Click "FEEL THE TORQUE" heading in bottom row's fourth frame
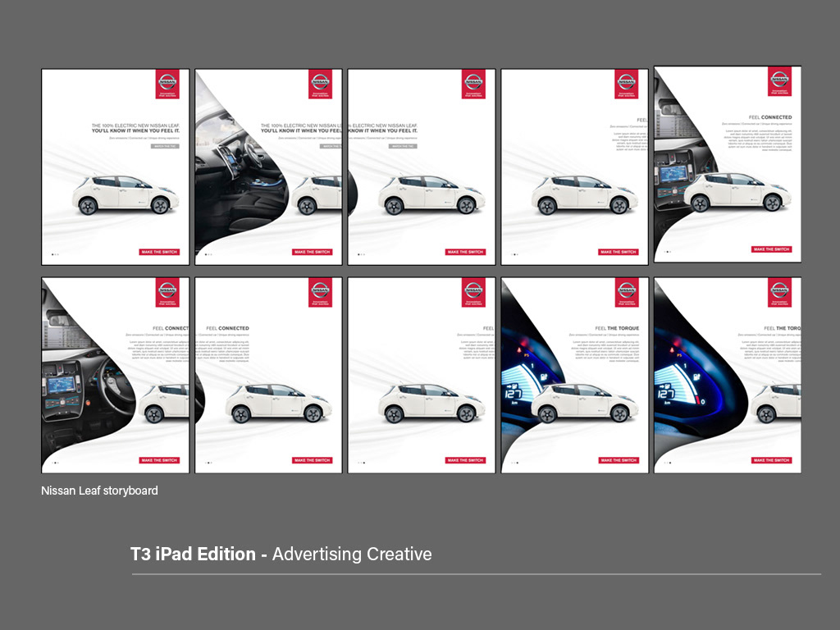 coord(617,328)
